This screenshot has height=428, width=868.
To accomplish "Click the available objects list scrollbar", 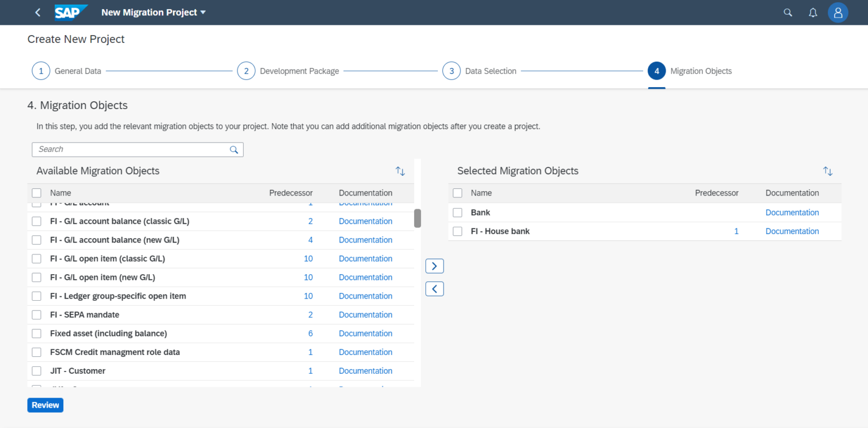I will [418, 218].
